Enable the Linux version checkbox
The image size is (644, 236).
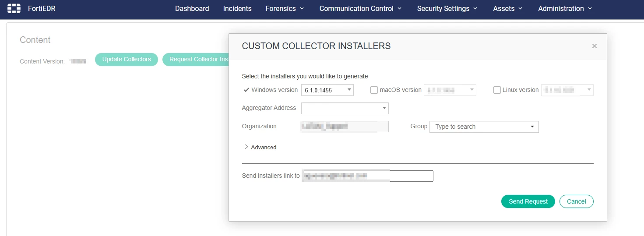click(497, 90)
